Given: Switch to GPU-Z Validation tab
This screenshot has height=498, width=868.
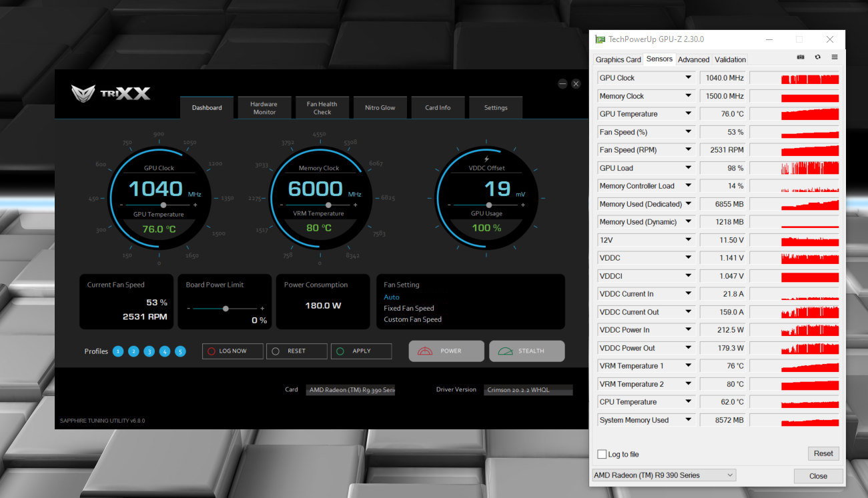Looking at the screenshot, I should pyautogui.click(x=731, y=59).
